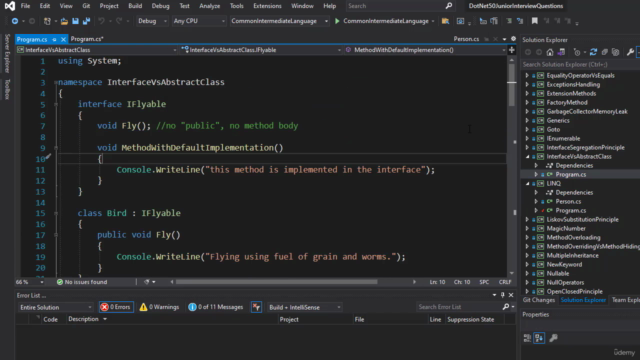The image size is (640, 360).
Task: Toggle the Error List clear filter icon
Action: [x=256, y=307]
